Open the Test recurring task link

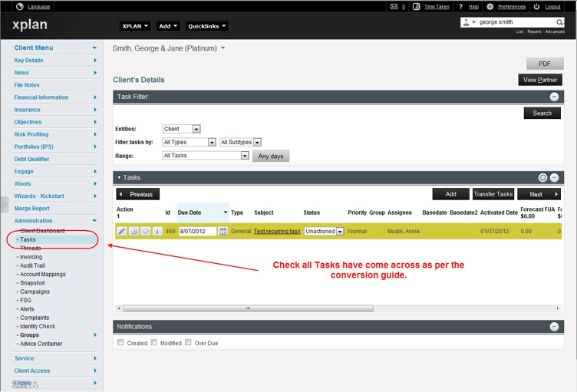pos(277,231)
